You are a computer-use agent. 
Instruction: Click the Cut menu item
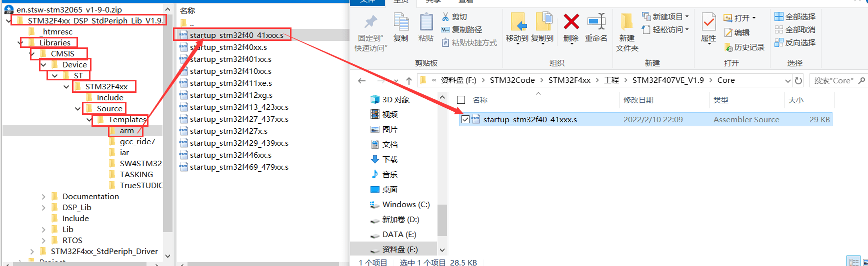point(454,17)
